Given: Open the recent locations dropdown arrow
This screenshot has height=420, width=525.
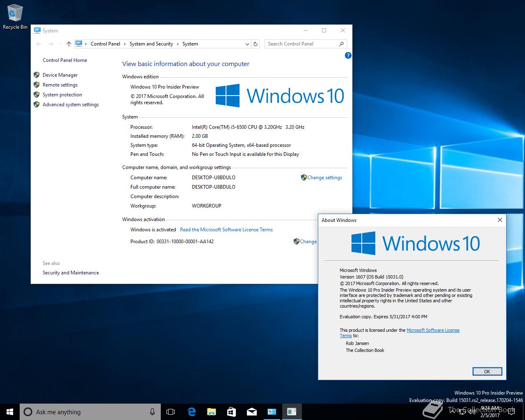Looking at the screenshot, I should tap(60, 44).
